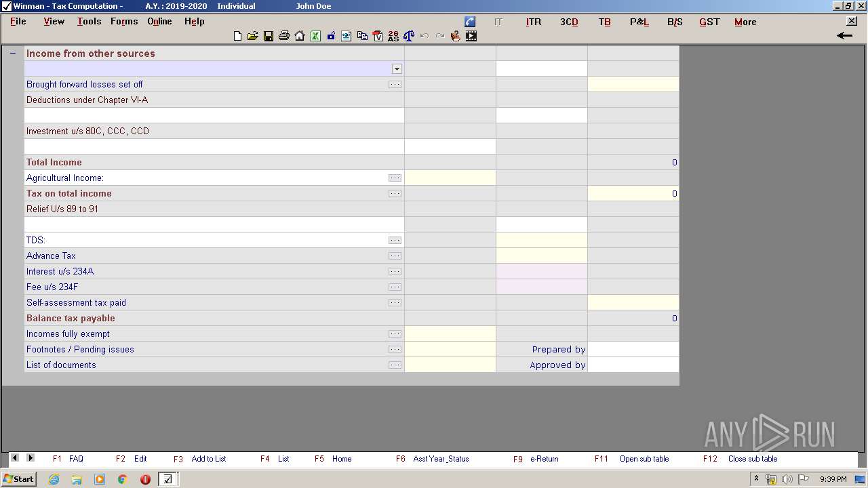Collapse the Income from other sources section
The image size is (868, 488).
pos(12,53)
